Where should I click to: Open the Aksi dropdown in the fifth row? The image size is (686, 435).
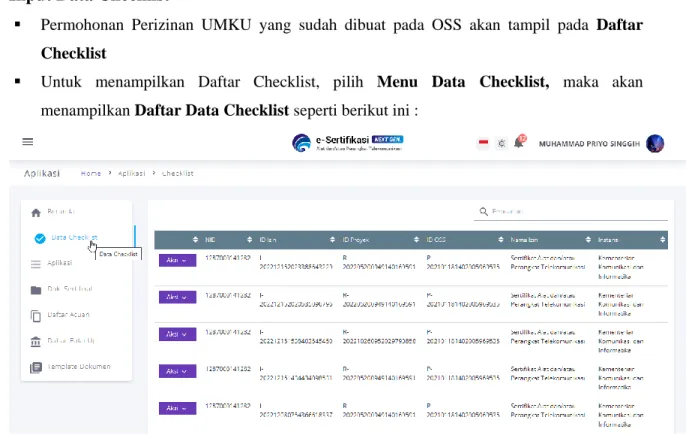point(177,408)
